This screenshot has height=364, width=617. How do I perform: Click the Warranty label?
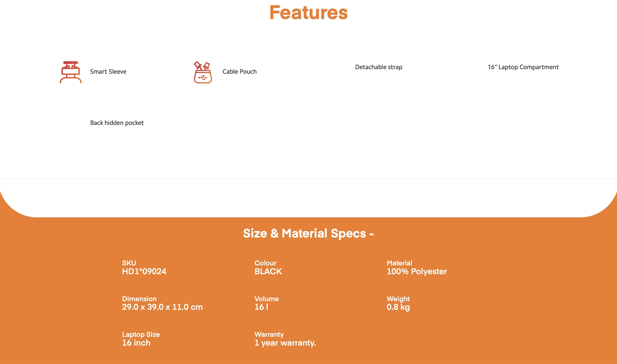(269, 334)
